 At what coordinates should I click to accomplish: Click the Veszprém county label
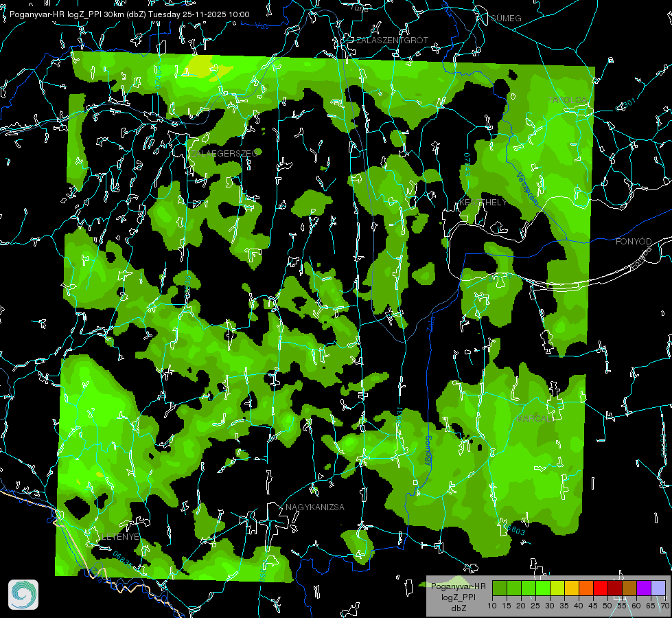(x=527, y=187)
